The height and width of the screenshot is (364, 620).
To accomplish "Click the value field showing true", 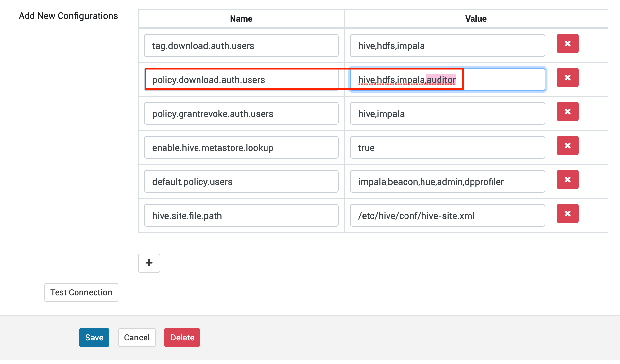I will click(447, 147).
